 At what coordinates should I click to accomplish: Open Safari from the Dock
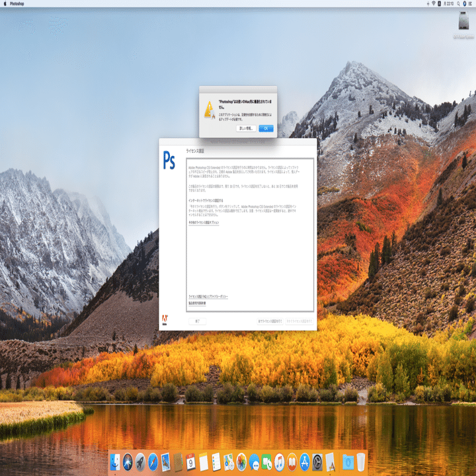point(153,462)
